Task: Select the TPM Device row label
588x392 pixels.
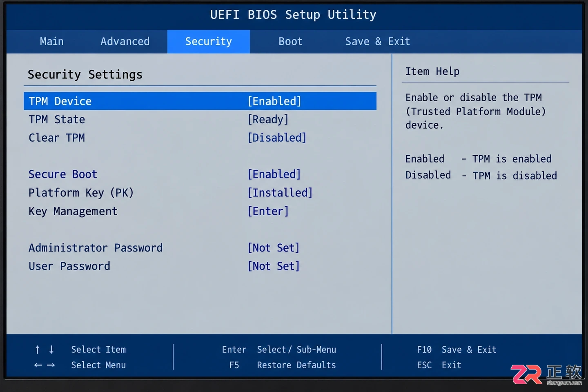Action: [60, 101]
